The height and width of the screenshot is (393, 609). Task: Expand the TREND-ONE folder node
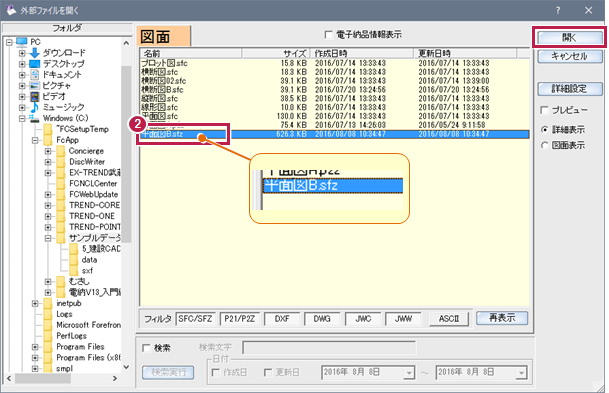(47, 216)
